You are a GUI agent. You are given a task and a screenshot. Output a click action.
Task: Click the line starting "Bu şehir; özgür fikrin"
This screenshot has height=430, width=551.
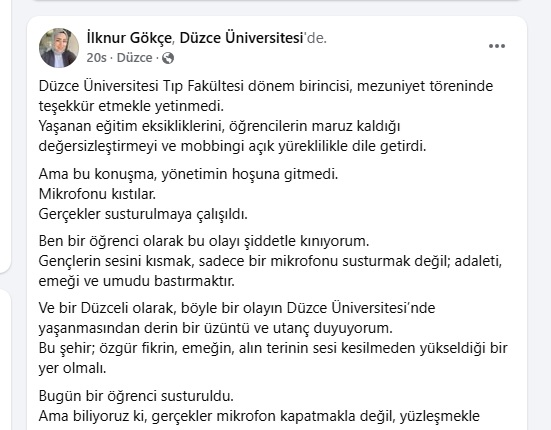tap(273, 348)
